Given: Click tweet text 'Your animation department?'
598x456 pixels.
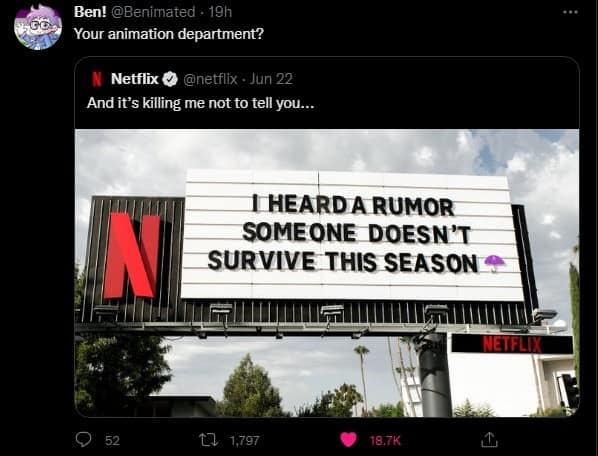Looking at the screenshot, I should click(x=169, y=34).
